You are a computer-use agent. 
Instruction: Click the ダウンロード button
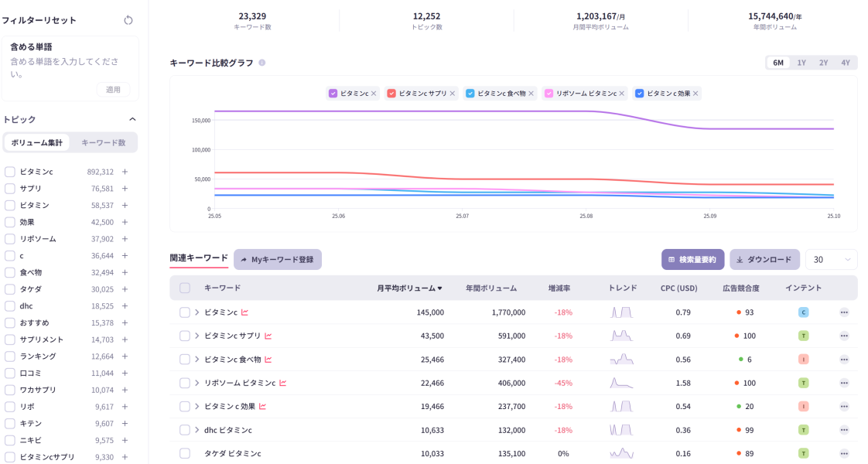(x=764, y=259)
